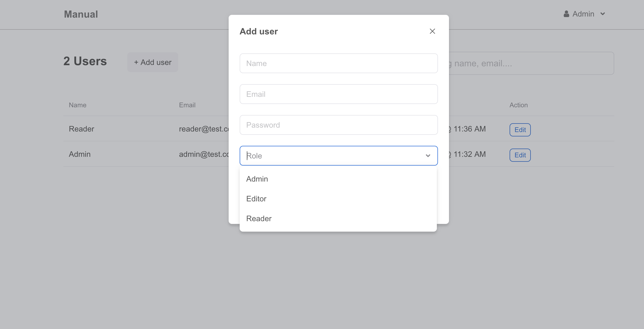Select Editor from role options

pyautogui.click(x=256, y=199)
